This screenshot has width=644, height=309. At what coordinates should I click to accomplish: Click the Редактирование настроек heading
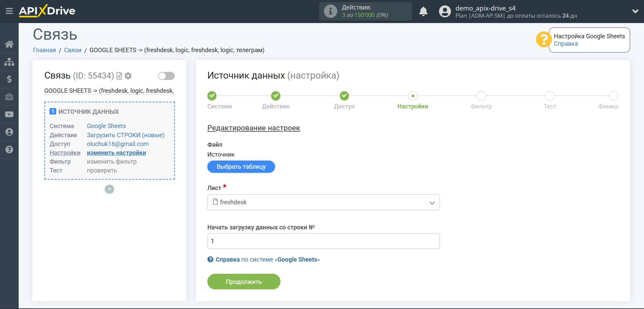point(254,128)
